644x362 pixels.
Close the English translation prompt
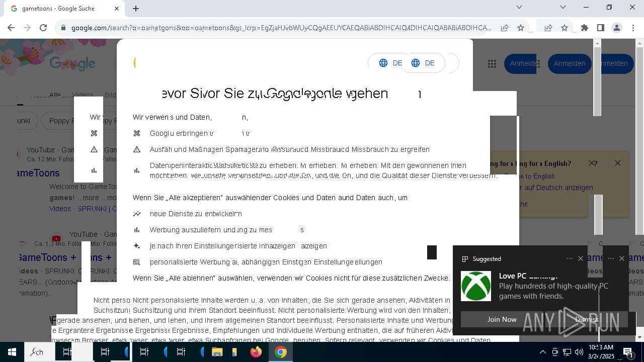(618, 163)
